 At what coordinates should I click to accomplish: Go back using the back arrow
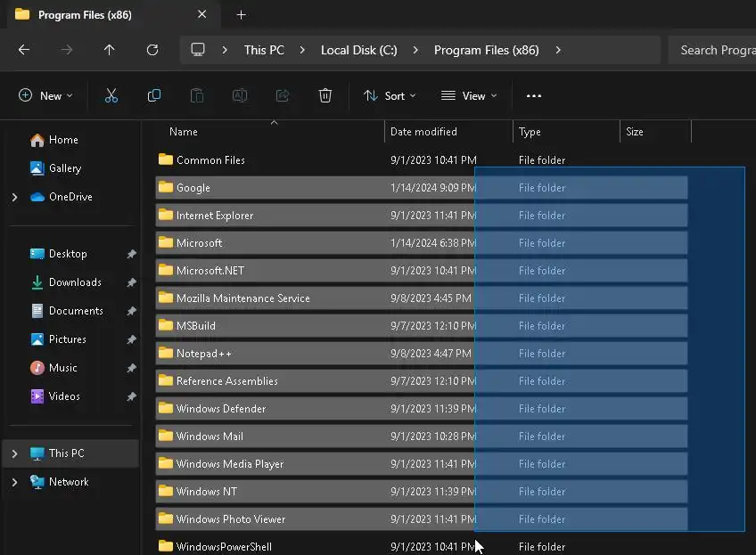(x=24, y=50)
